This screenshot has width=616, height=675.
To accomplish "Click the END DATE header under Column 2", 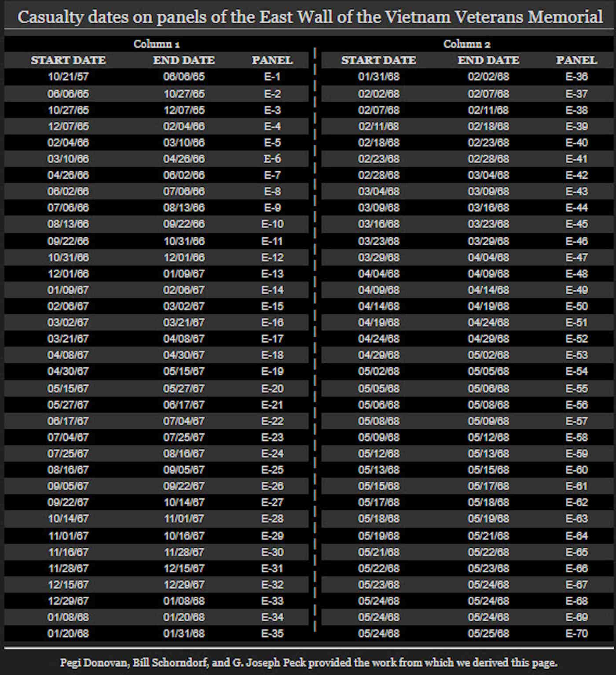I will point(488,60).
